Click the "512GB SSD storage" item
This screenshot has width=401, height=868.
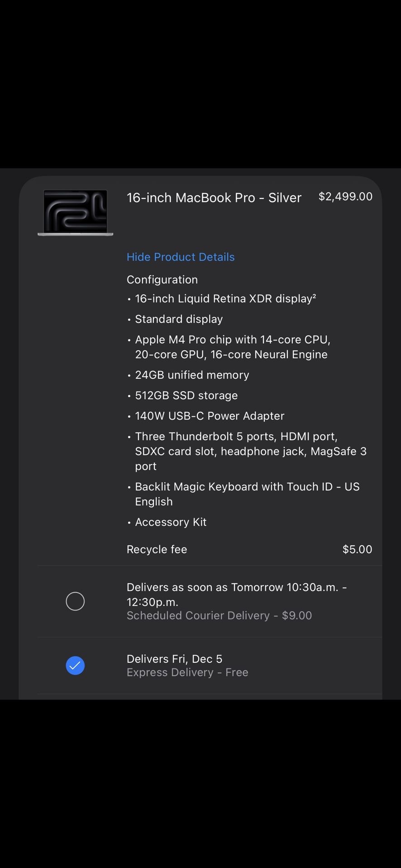[186, 396]
